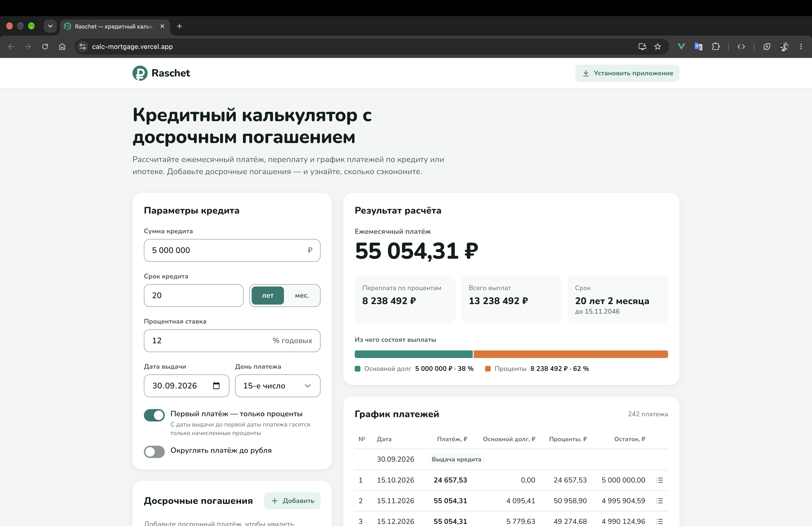Screen dimensions: 812x526
Task: Click the issue date field 30.09.2026
Action: (186, 386)
